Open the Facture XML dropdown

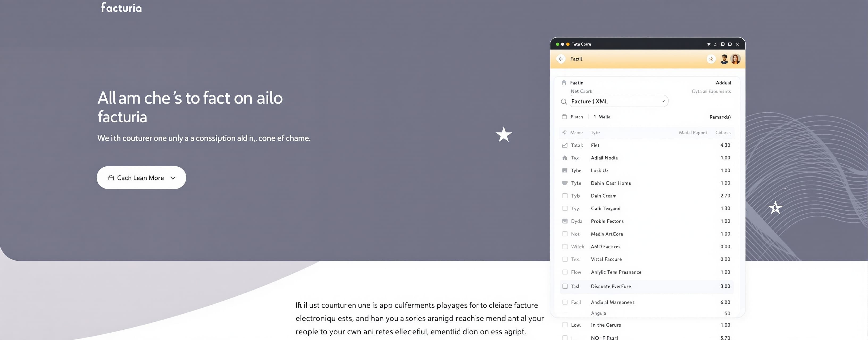(x=619, y=101)
